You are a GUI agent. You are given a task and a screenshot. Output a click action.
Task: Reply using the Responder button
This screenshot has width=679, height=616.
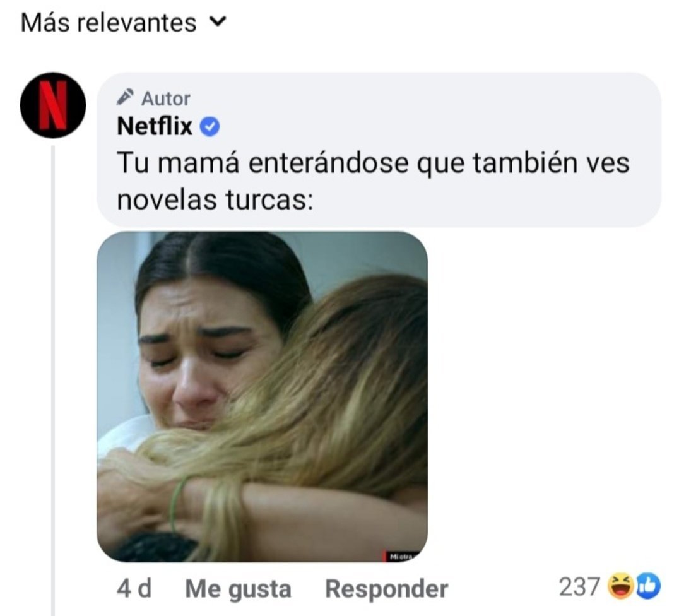pyautogui.click(x=387, y=589)
